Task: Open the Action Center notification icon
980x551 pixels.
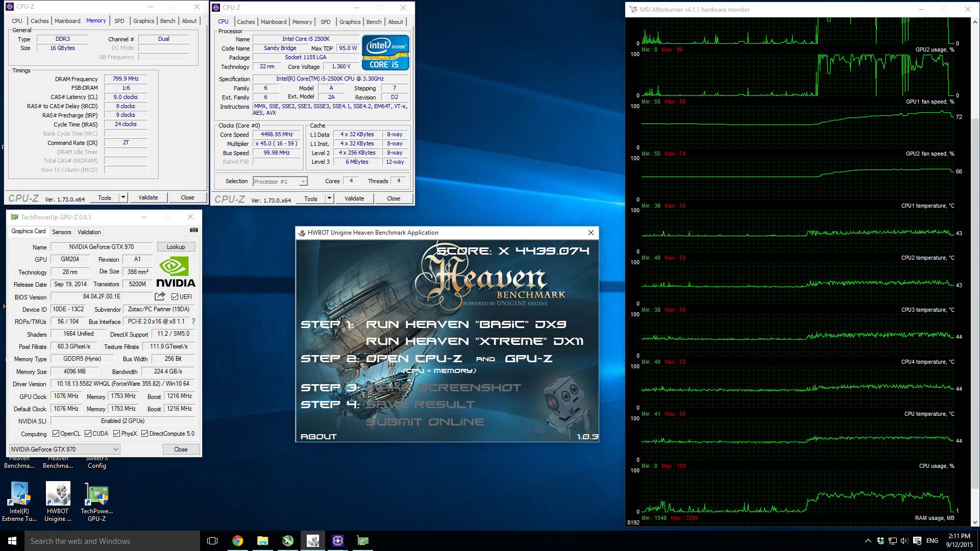Action: point(917,541)
